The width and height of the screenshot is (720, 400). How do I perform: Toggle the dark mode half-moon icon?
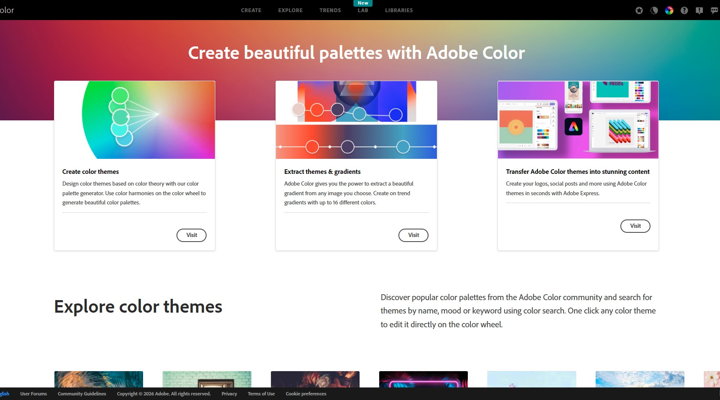pos(654,10)
